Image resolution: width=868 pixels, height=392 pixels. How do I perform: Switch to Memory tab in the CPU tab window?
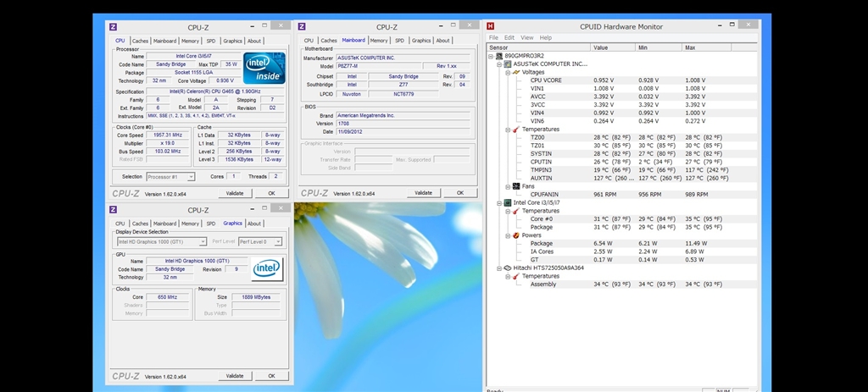[x=190, y=41]
